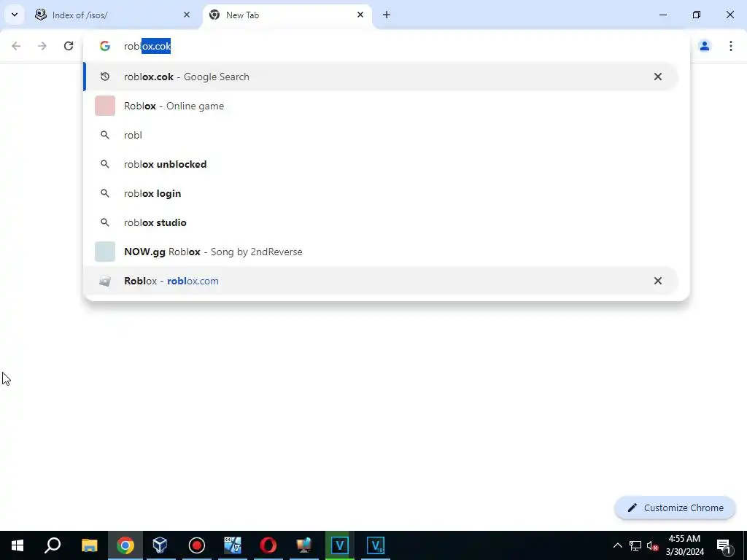Open VirtualBox from taskbar

point(160,545)
